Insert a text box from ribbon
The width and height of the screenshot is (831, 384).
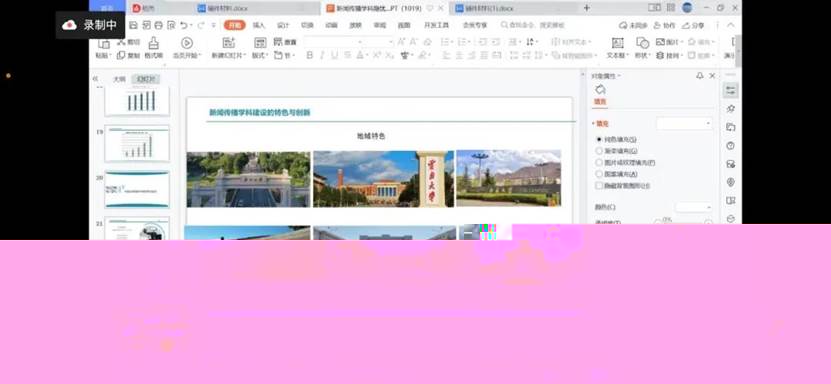[x=617, y=43]
